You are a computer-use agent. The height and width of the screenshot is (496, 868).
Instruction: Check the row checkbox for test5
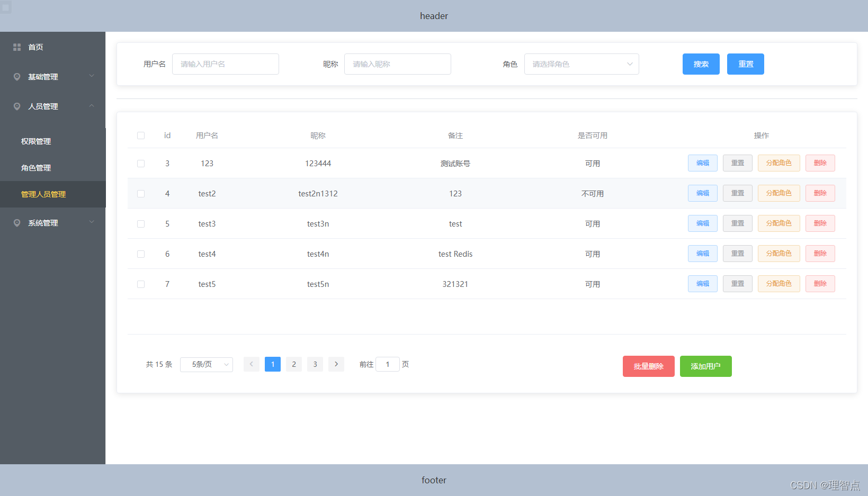click(x=141, y=284)
